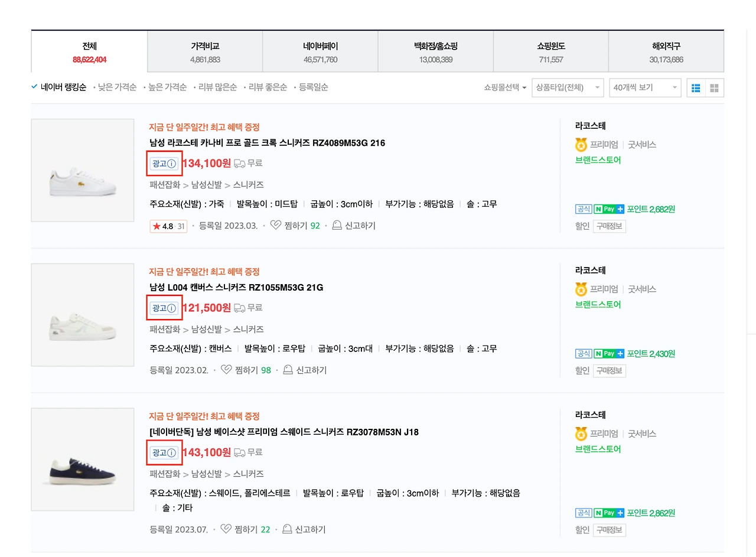Sort results by 높은 가격순

167,87
